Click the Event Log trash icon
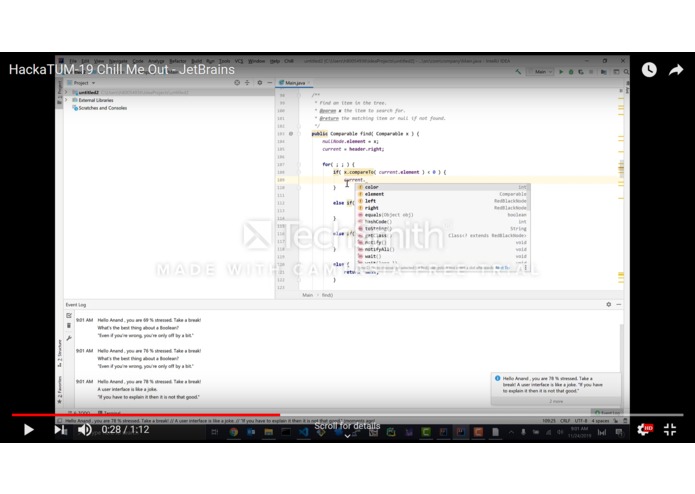The image size is (695, 494). click(x=69, y=326)
